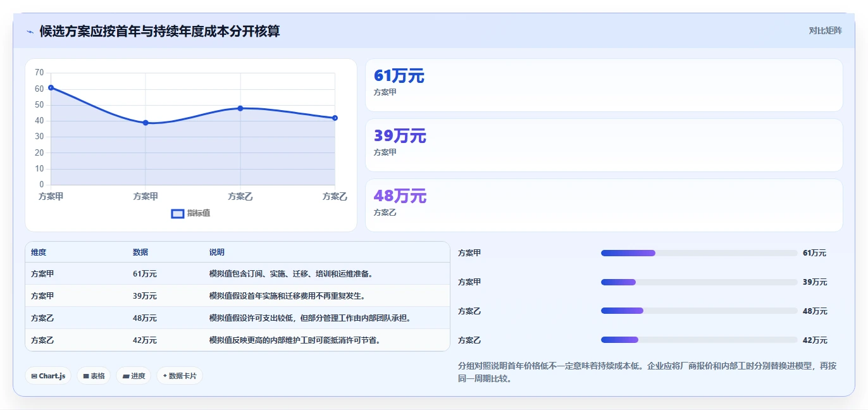Click the 对比矩阵 label in the header
Screen dimensions: 868x410
point(826,30)
